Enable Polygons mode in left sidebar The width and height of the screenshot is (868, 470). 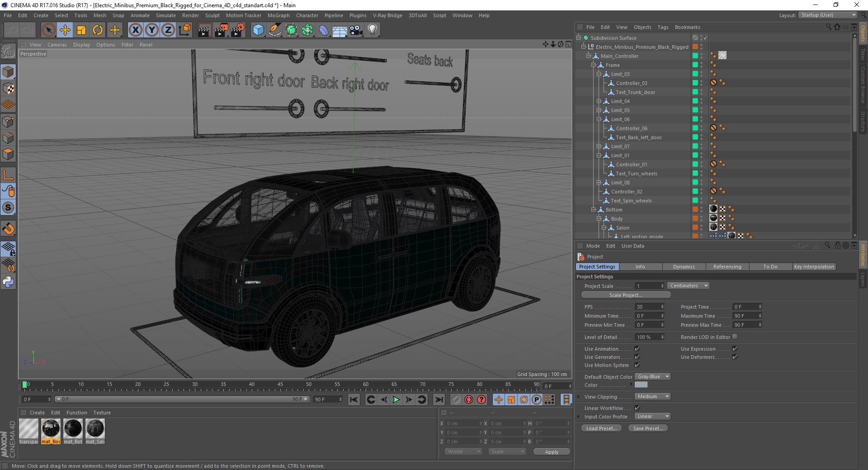tap(8, 154)
